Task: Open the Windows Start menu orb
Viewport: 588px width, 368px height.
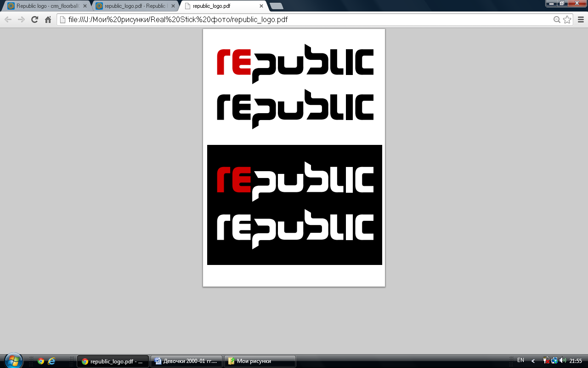Action: point(13,361)
